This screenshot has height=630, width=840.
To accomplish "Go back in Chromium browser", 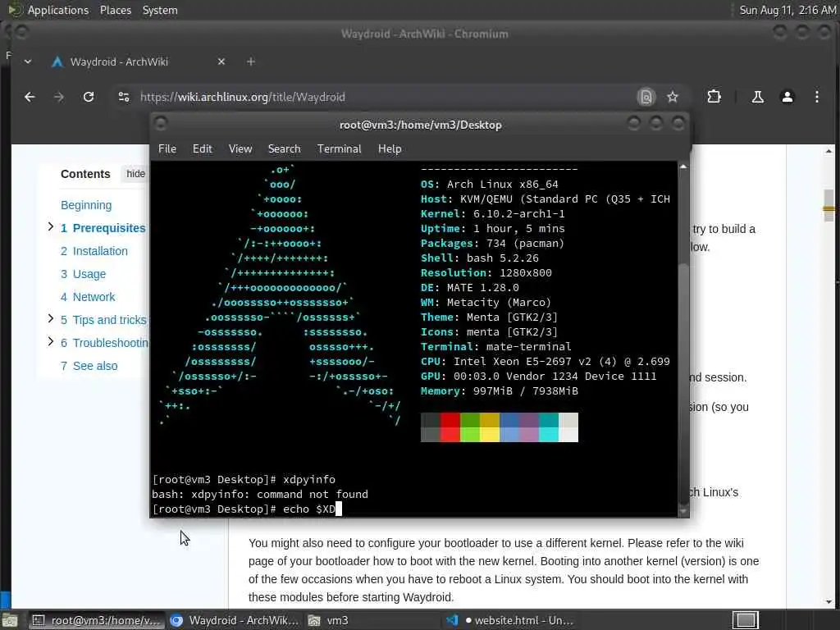I will pyautogui.click(x=30, y=97).
